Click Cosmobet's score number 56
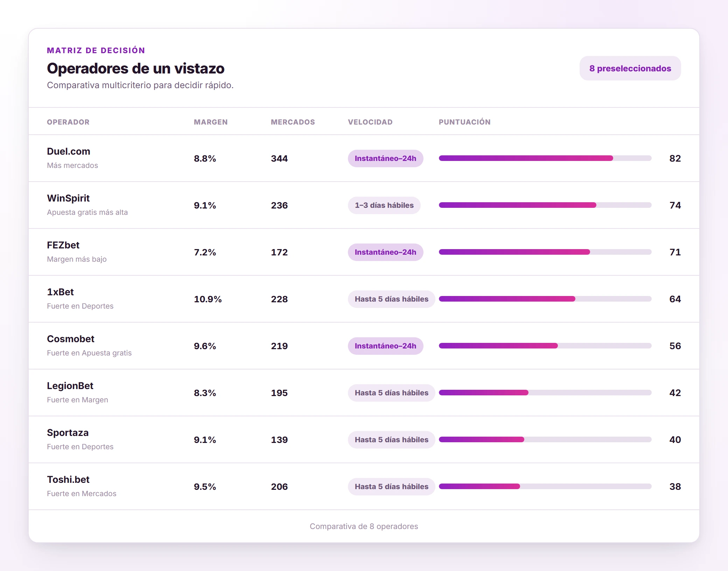This screenshot has width=728, height=571. [675, 346]
